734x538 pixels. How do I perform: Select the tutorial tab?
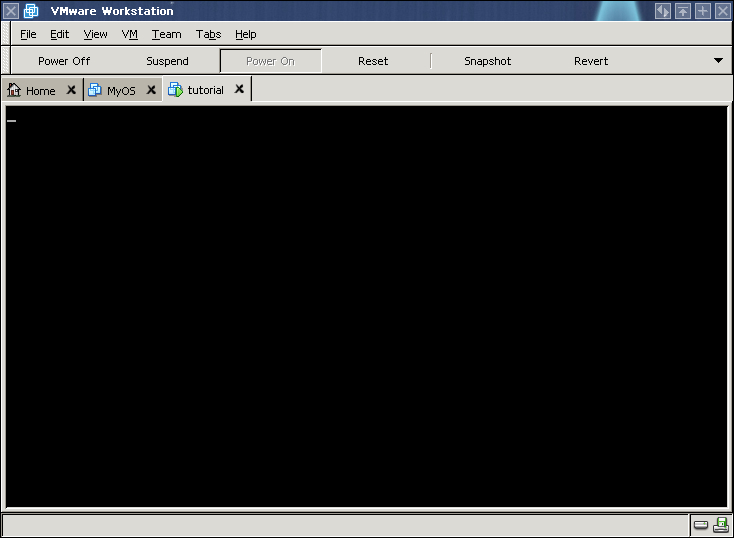point(206,90)
